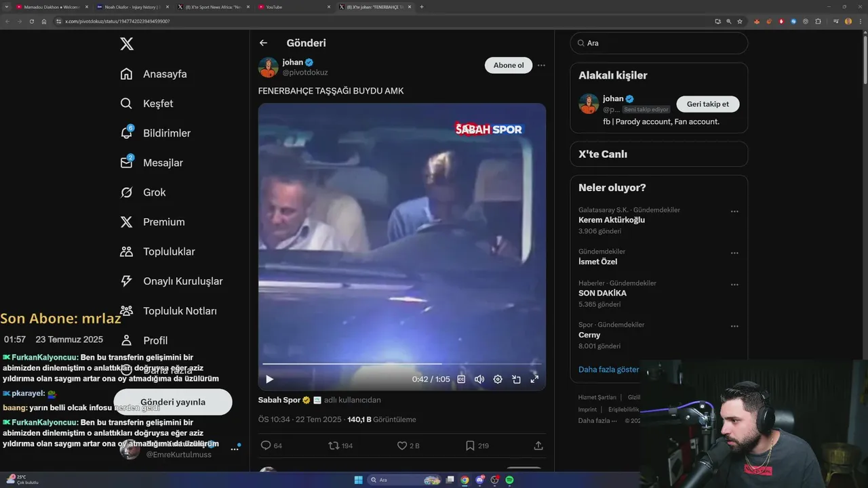Open the SON DAKİKA trending topic
The height and width of the screenshot is (488, 868).
click(602, 293)
